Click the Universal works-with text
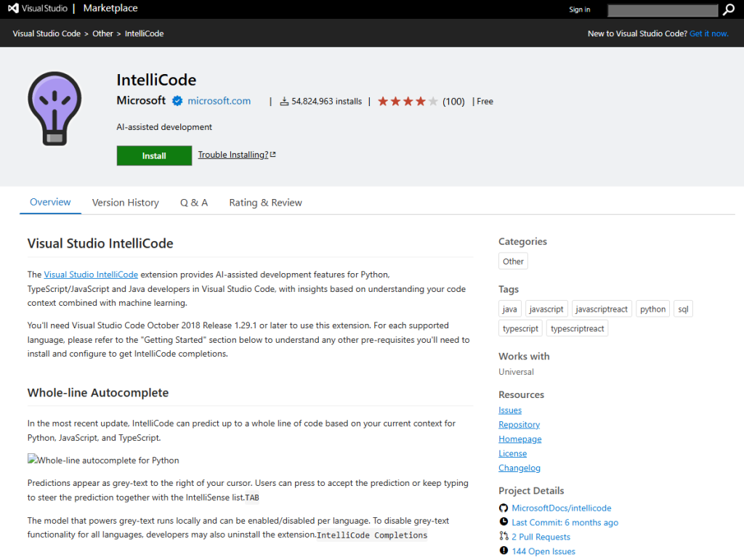The image size is (744, 560). [517, 372]
